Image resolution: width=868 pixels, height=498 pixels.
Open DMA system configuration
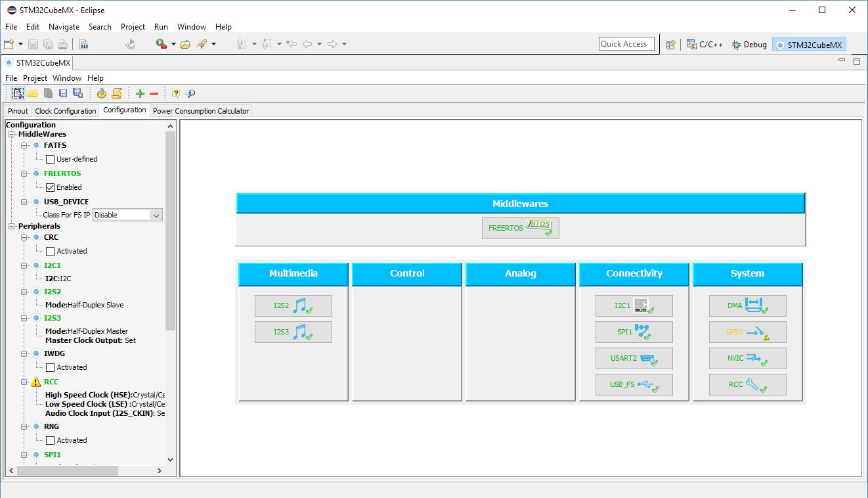pyautogui.click(x=748, y=306)
